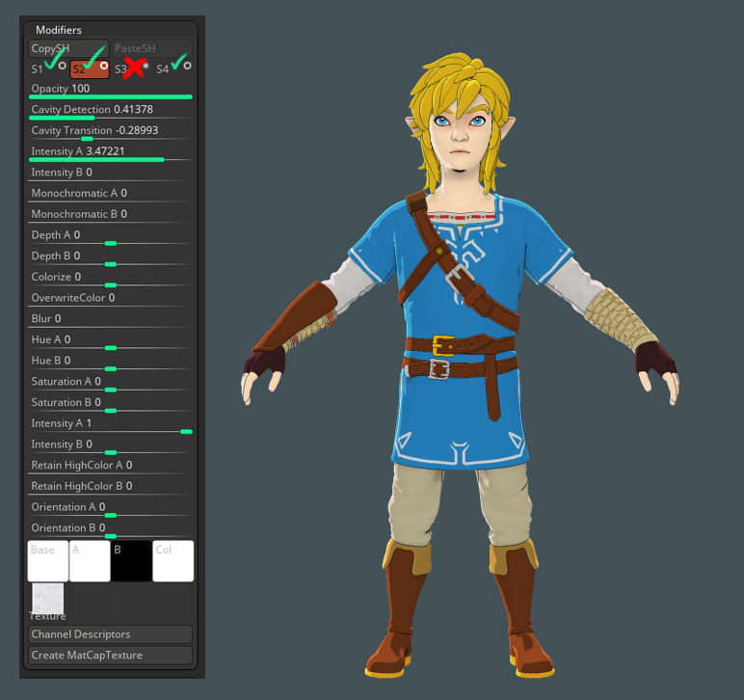The image size is (744, 700).
Task: Adjust the Cavity Transition slider
Action: click(x=110, y=132)
